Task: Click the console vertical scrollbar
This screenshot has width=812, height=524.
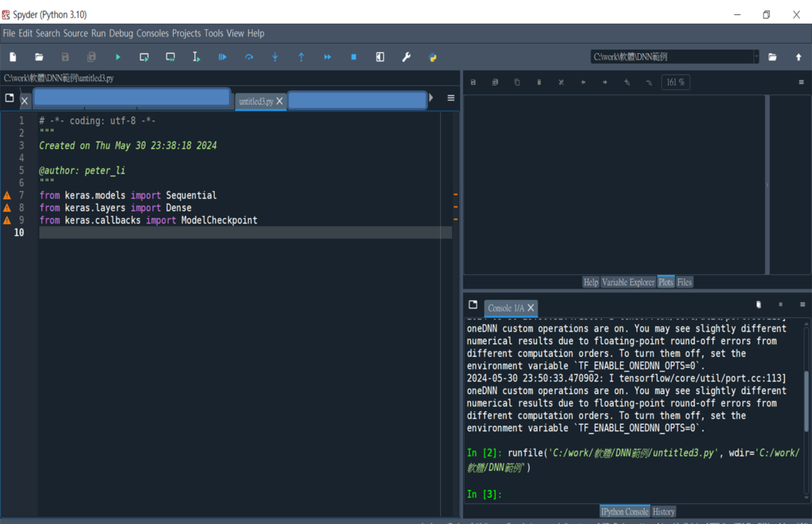Action: pos(808,400)
